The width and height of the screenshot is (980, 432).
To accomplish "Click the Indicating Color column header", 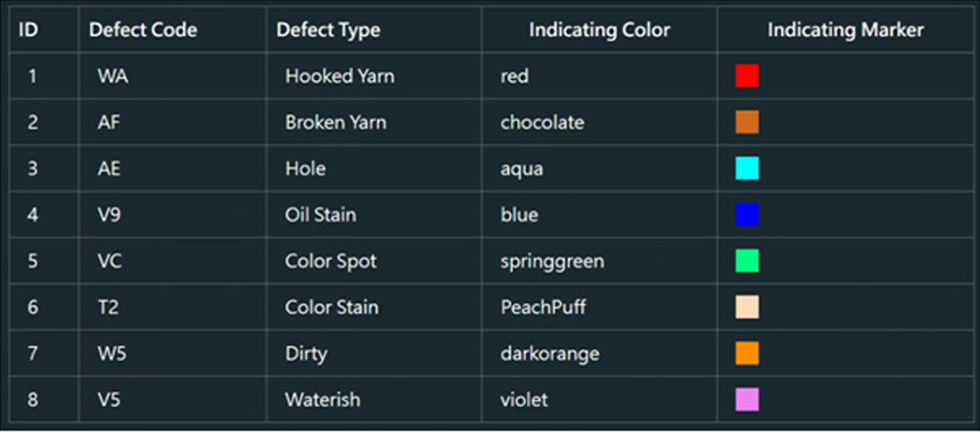I will (599, 30).
